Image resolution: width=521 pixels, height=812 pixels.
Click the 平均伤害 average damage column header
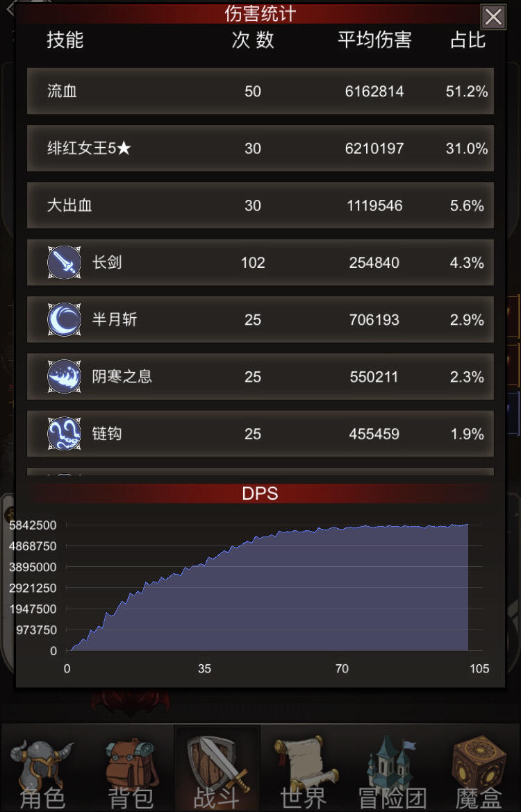coord(374,40)
